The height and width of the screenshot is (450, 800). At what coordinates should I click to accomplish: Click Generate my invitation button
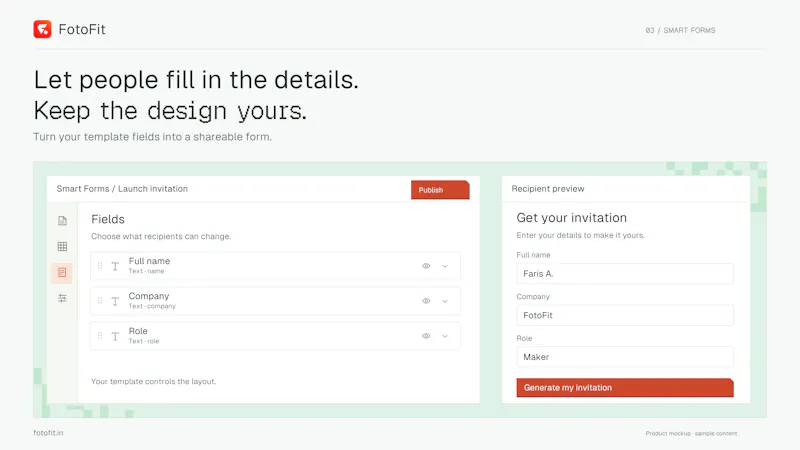coord(625,388)
